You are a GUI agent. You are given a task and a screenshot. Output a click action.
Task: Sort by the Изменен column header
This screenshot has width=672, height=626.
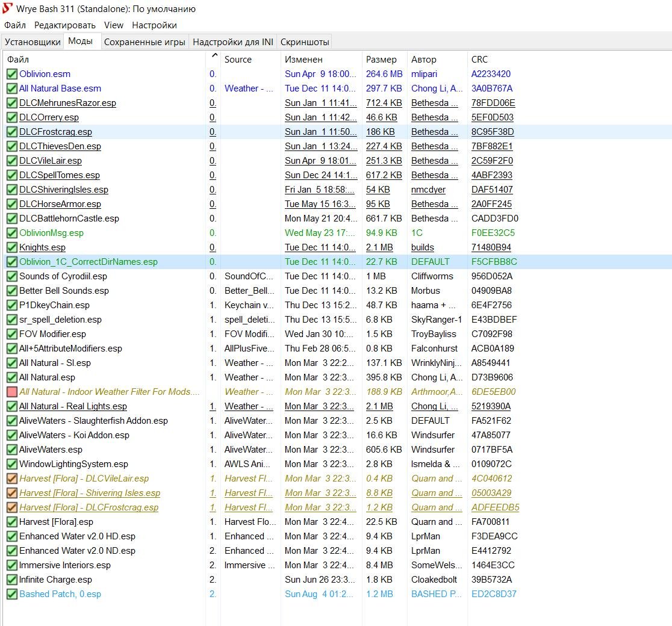322,60
